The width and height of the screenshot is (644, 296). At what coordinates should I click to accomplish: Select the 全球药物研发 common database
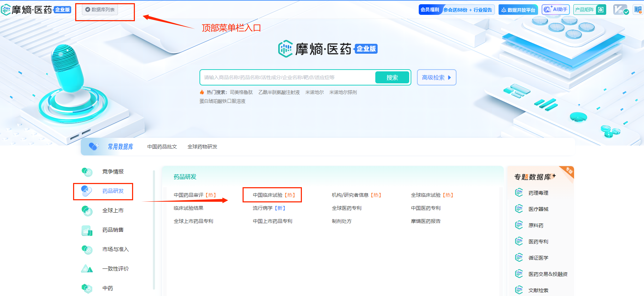202,147
